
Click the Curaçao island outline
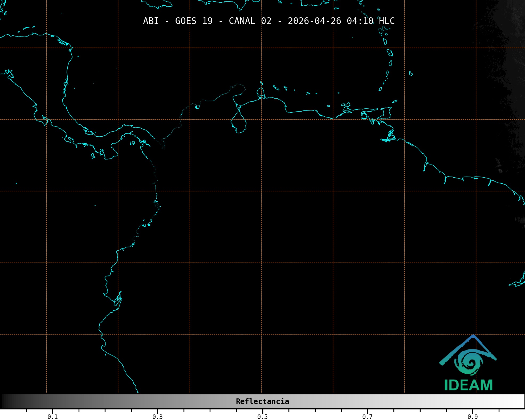coord(276,88)
